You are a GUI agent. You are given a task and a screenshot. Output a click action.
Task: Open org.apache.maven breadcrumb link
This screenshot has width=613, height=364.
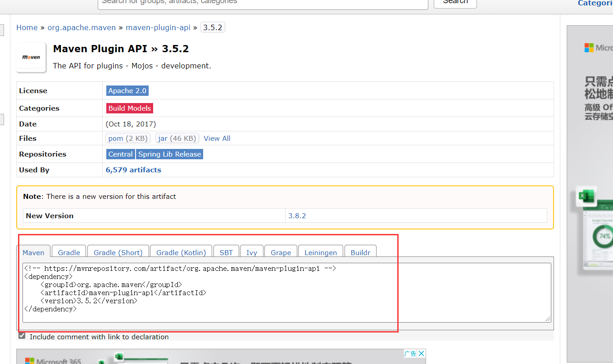point(82,27)
